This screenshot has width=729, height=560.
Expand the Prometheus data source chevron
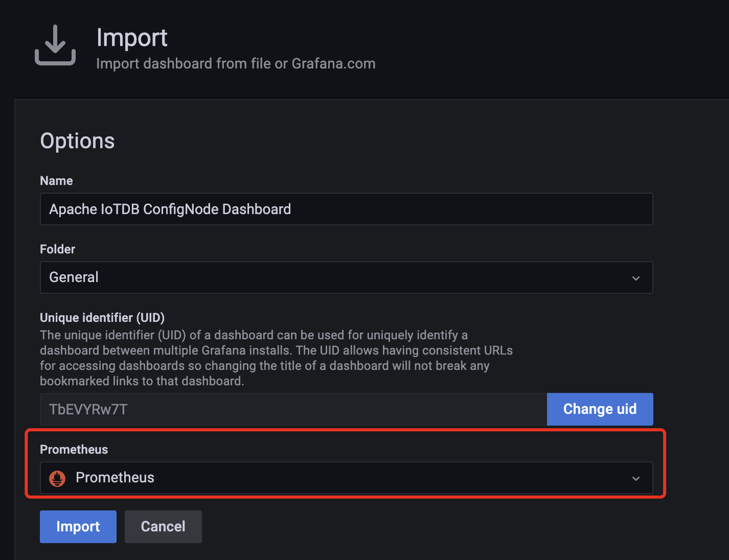tap(636, 479)
